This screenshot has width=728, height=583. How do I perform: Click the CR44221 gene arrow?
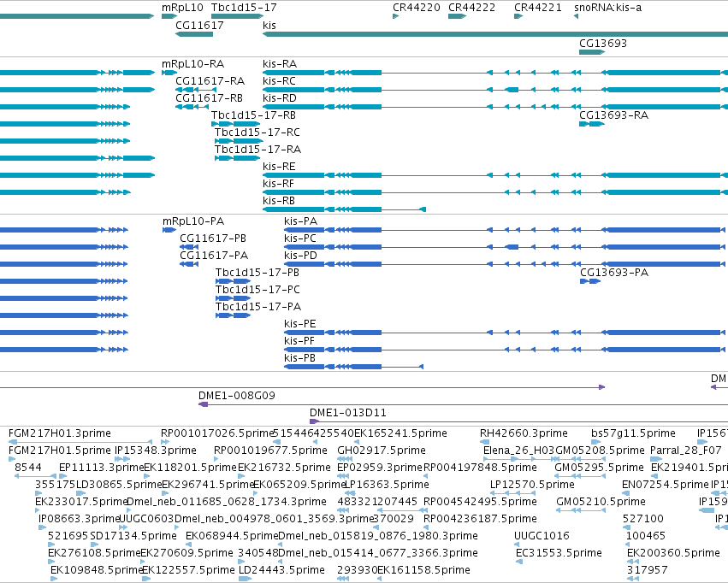coord(518,16)
